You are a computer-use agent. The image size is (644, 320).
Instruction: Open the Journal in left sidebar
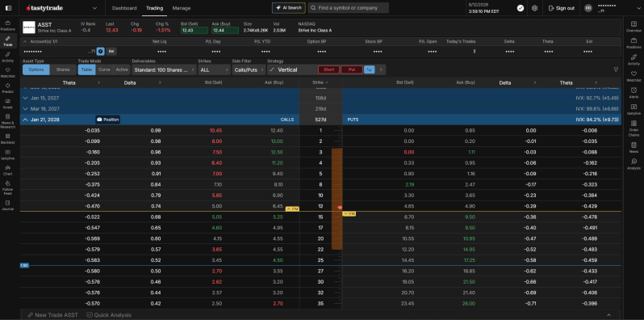[x=8, y=205]
